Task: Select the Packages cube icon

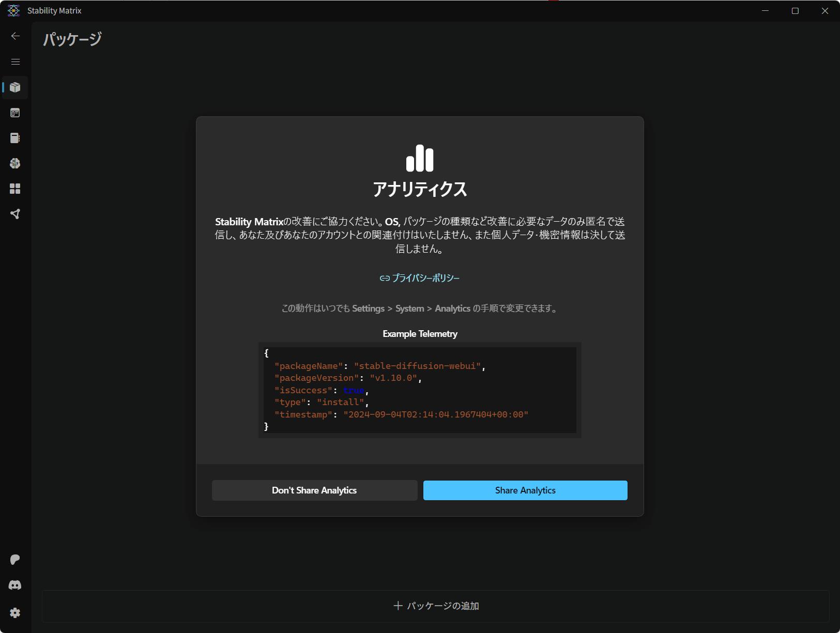Action: click(x=16, y=87)
